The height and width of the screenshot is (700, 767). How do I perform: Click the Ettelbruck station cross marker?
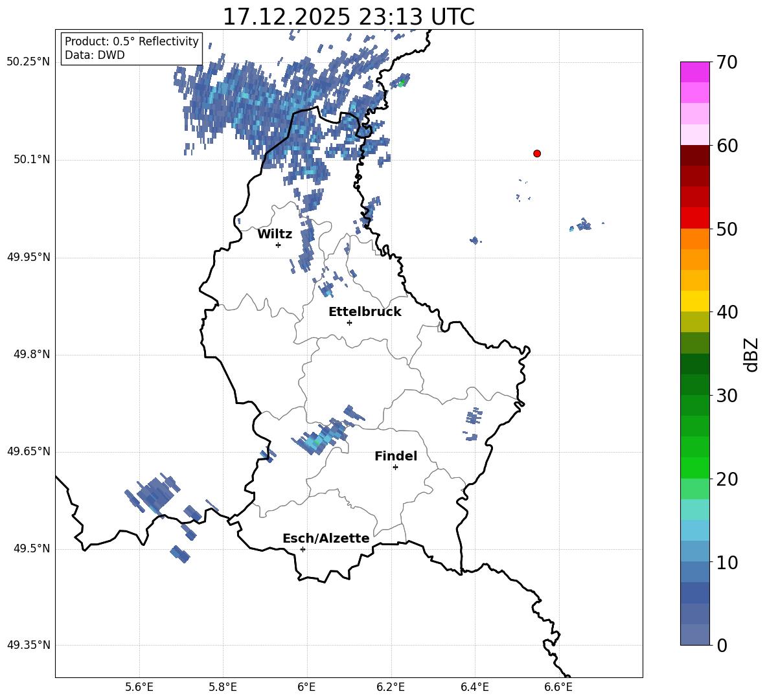pos(349,322)
